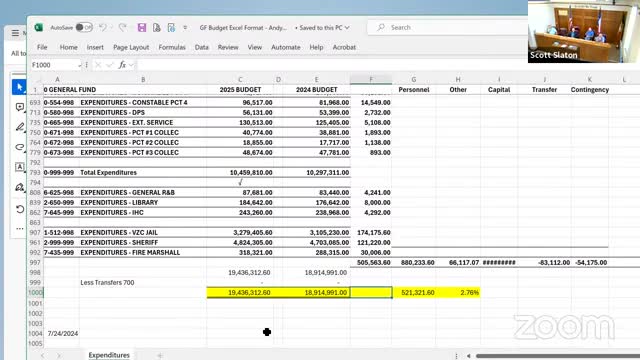This screenshot has width=640, height=360.
Task: Click the more options ellipsis in left toolbar
Action: pyautogui.click(x=19, y=229)
